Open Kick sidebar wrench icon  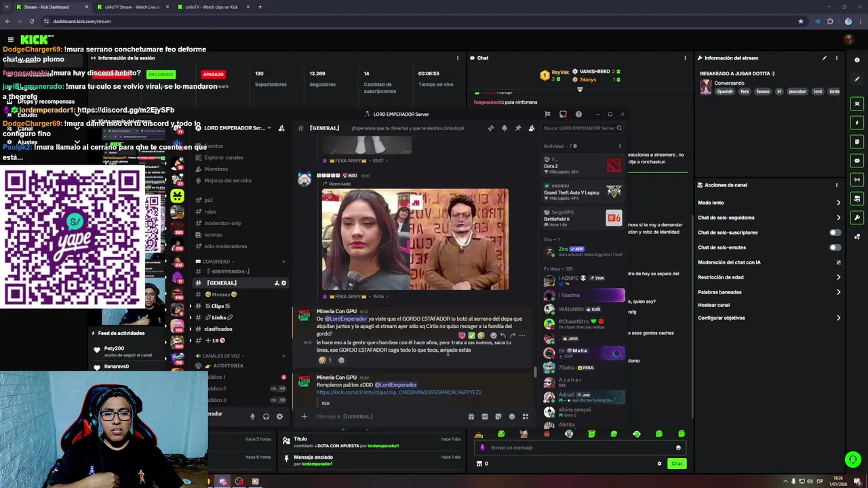click(857, 218)
